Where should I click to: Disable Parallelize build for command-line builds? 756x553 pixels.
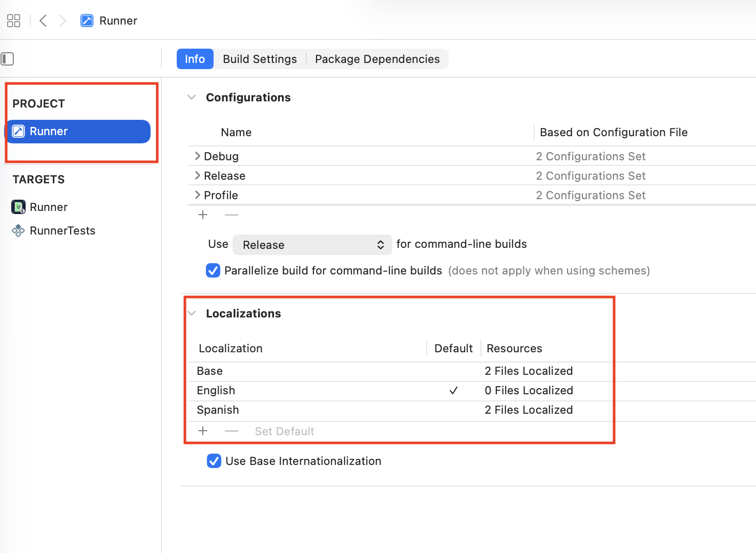pos(213,270)
